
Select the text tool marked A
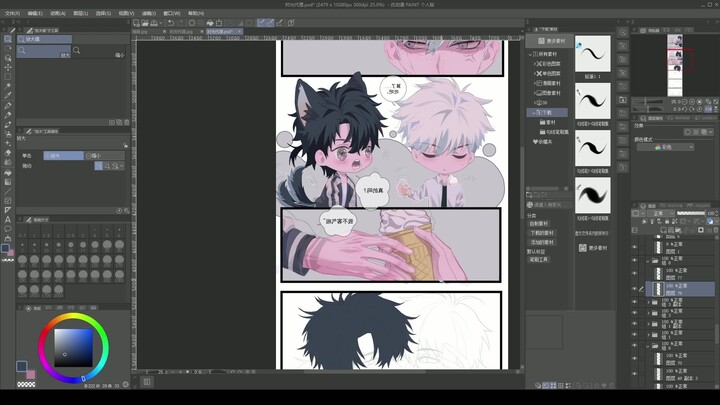8,219
